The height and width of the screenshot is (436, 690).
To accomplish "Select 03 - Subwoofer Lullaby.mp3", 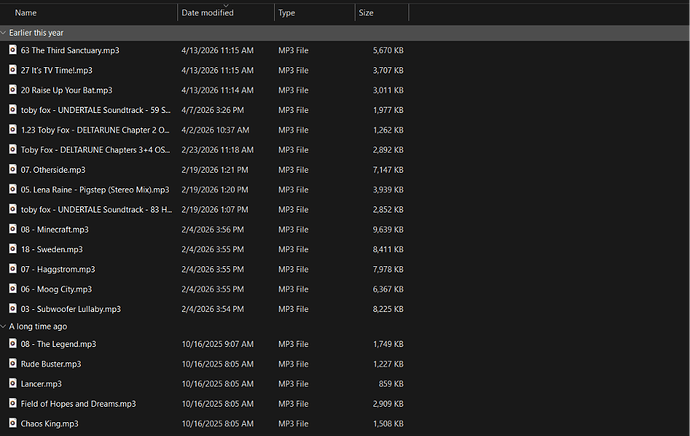I will click(x=204, y=309).
